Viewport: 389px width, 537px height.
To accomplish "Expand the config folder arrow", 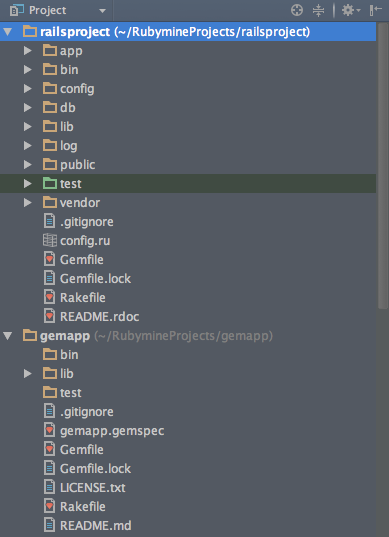I will tap(27, 89).
